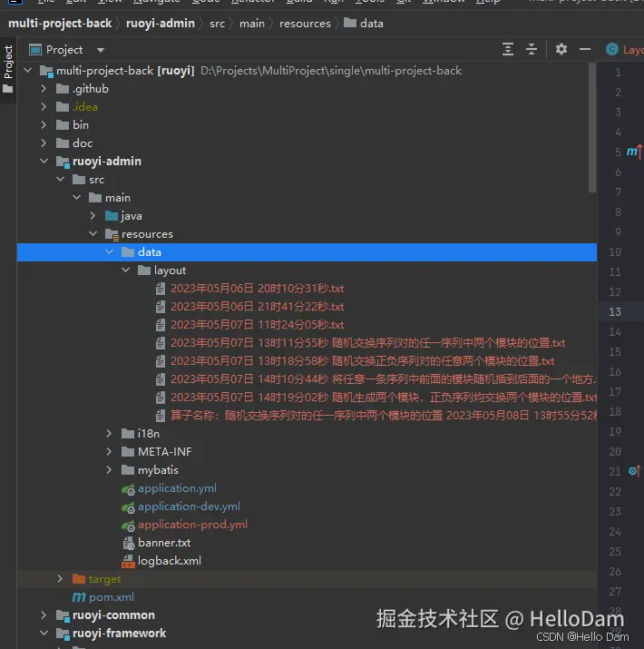Screen dimensions: 644x649
Task: Open application-dev.yml file
Action: [189, 506]
